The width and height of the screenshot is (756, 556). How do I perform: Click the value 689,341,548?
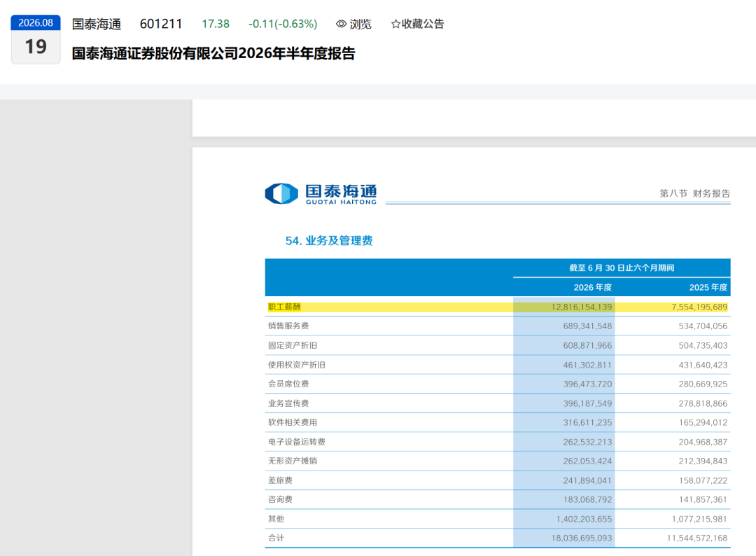[x=587, y=326]
